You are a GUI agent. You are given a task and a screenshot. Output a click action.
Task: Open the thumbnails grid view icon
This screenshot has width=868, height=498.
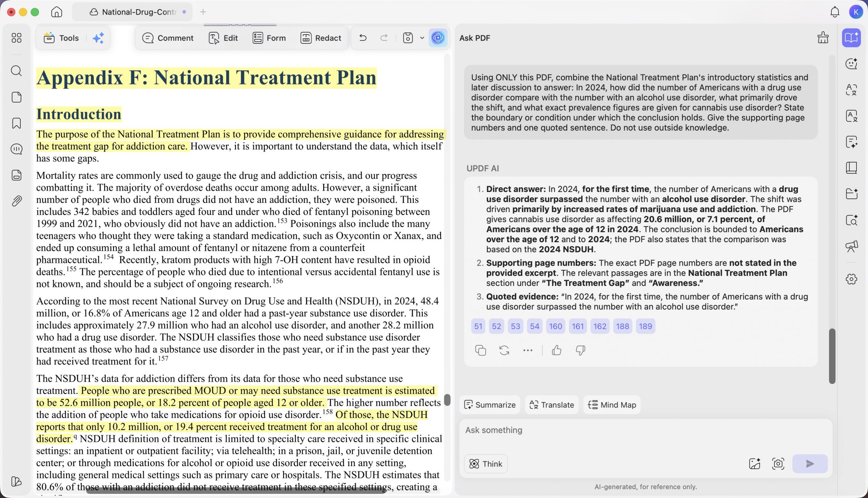point(16,38)
